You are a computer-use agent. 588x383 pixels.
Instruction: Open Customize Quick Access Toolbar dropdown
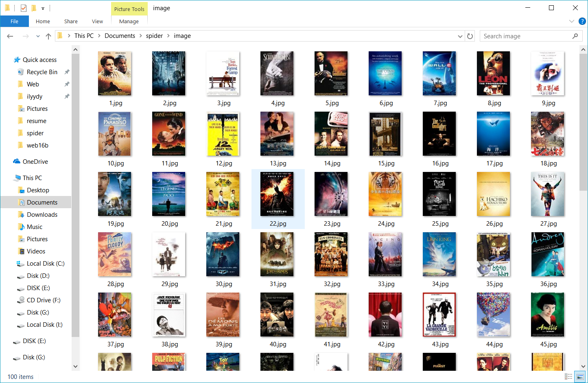coord(43,8)
